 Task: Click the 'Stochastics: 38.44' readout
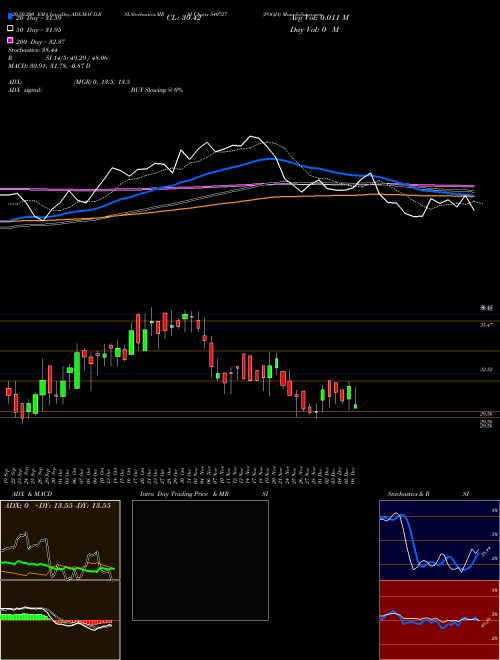pyautogui.click(x=32, y=50)
